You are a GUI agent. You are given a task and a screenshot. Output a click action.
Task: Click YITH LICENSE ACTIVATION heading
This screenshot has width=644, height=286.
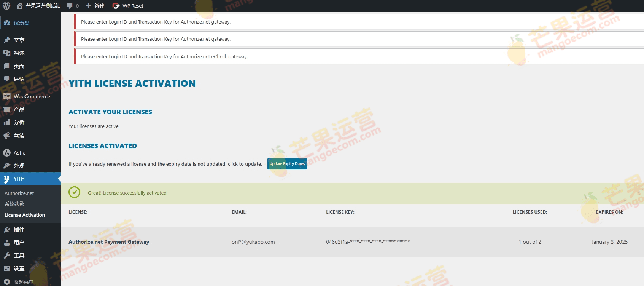click(x=132, y=83)
